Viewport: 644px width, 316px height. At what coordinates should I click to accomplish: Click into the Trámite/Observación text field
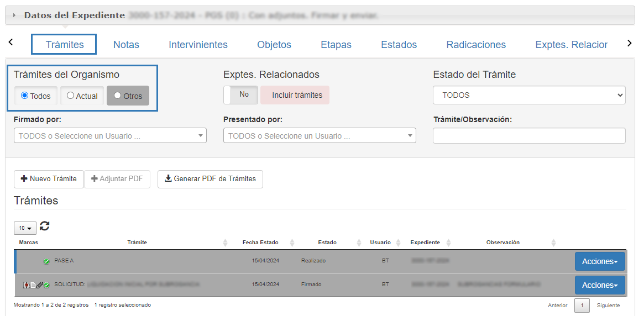coord(528,136)
